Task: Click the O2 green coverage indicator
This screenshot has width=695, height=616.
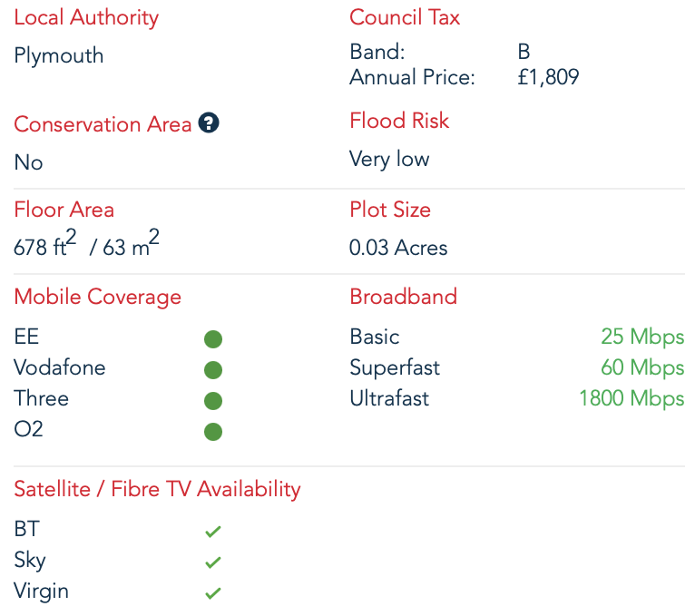Action: tap(213, 432)
